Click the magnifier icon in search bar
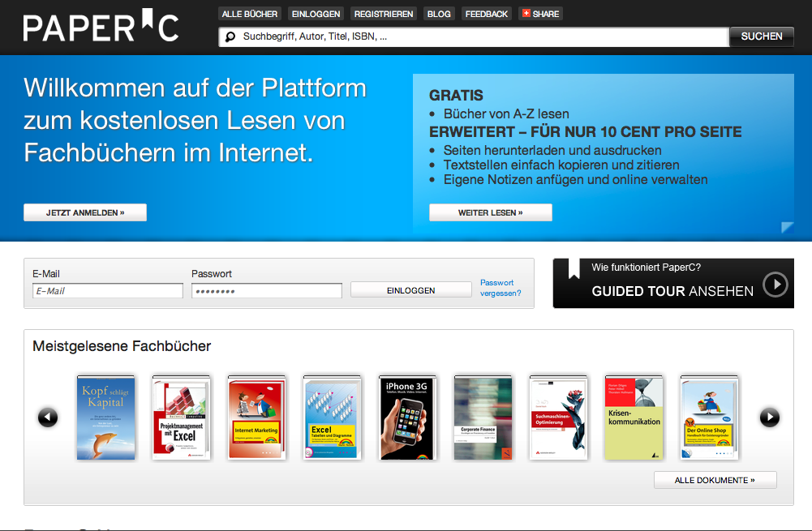812x531 pixels. (x=230, y=36)
